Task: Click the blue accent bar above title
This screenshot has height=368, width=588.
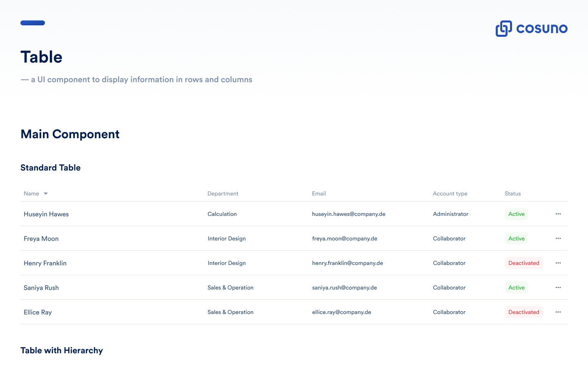Action: [x=33, y=23]
